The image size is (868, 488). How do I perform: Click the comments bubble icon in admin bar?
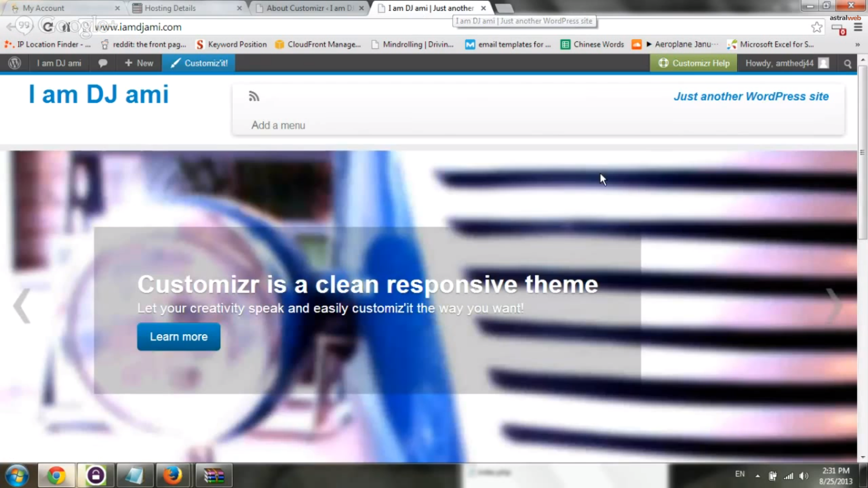click(x=103, y=63)
